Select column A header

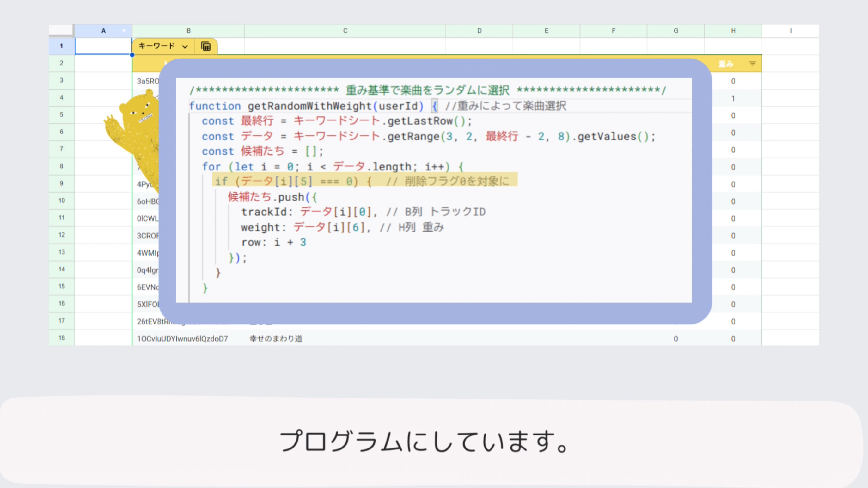[103, 31]
